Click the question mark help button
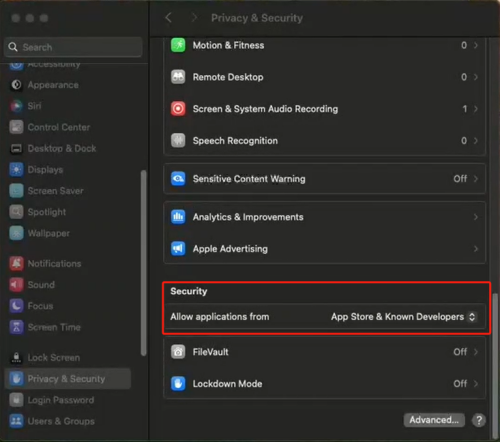Viewport: 501px width, 443px height. [479, 420]
